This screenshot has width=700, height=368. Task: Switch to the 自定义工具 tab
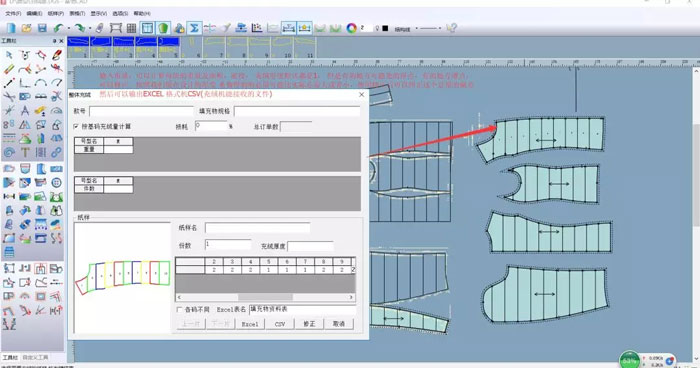pos(35,357)
